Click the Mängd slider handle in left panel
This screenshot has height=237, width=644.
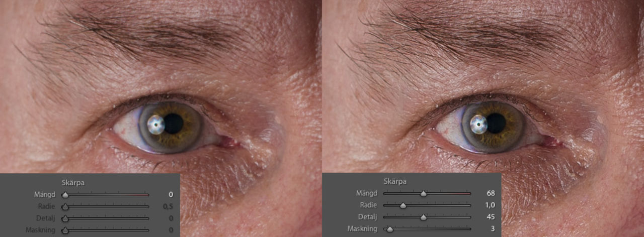(65, 195)
